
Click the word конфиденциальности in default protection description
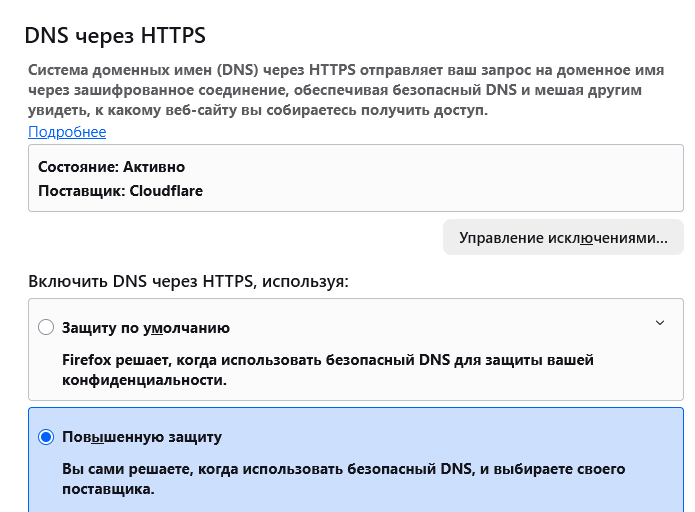tap(144, 381)
